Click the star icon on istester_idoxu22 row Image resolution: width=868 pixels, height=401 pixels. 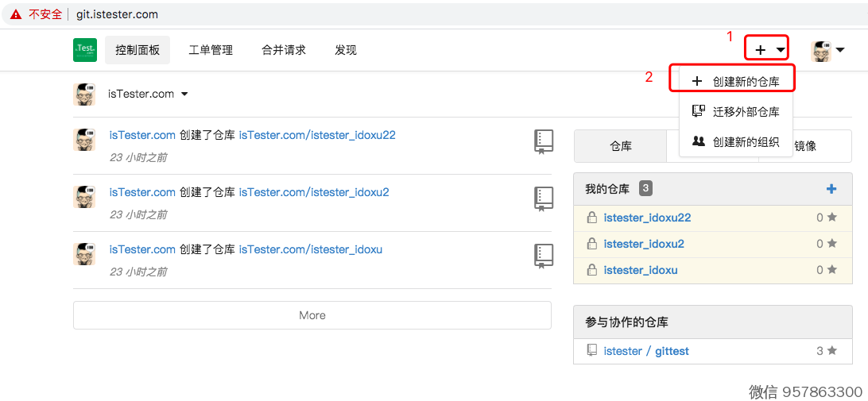832,218
